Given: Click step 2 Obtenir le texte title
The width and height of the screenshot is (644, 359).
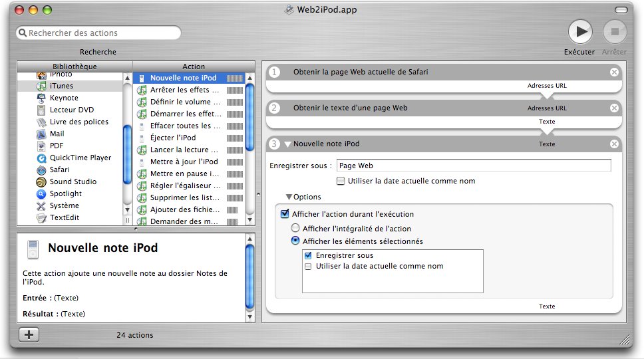Looking at the screenshot, I should pyautogui.click(x=351, y=108).
